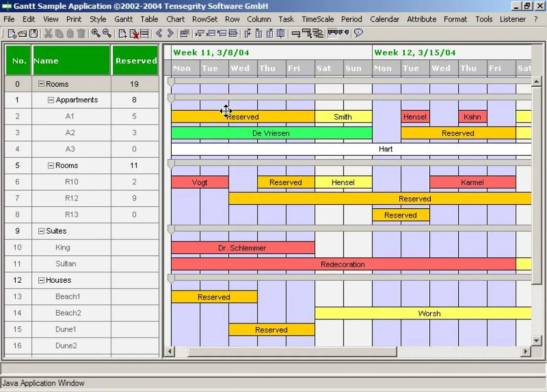Image resolution: width=547 pixels, height=392 pixels.
Task: Click the vertical scrollbar down arrow
Action: [536, 341]
